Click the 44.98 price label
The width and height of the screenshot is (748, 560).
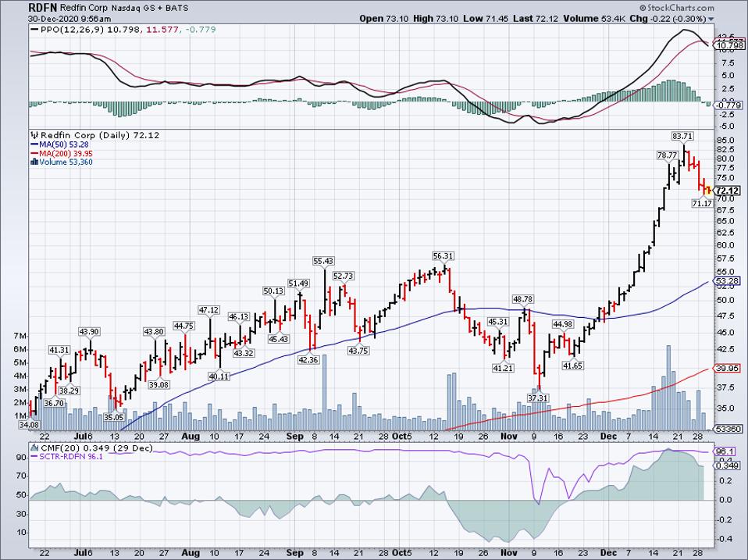(563, 324)
